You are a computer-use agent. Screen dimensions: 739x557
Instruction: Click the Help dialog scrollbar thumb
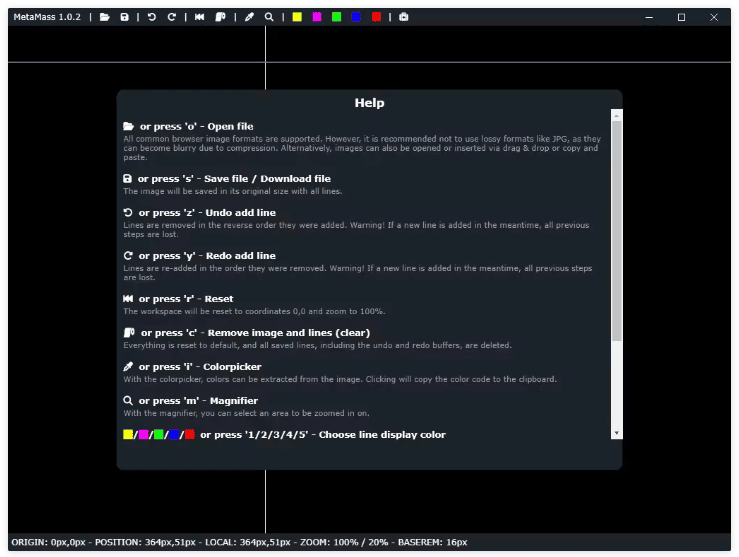coord(616,231)
